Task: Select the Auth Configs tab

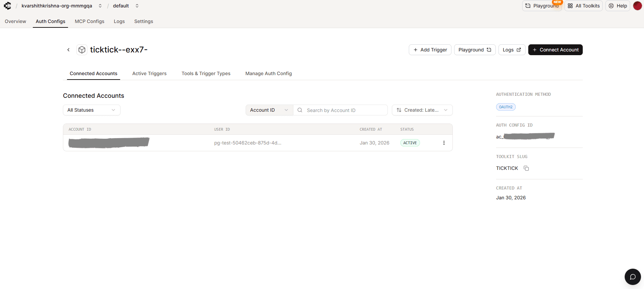Action: (x=50, y=21)
